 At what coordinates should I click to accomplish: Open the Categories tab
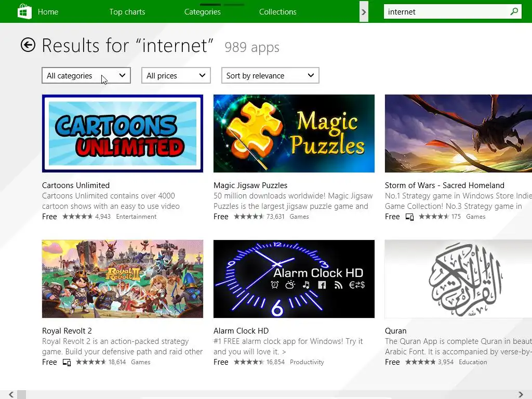(203, 12)
